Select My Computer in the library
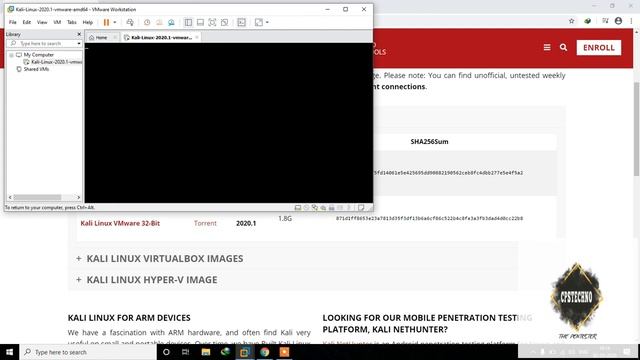 (38, 55)
